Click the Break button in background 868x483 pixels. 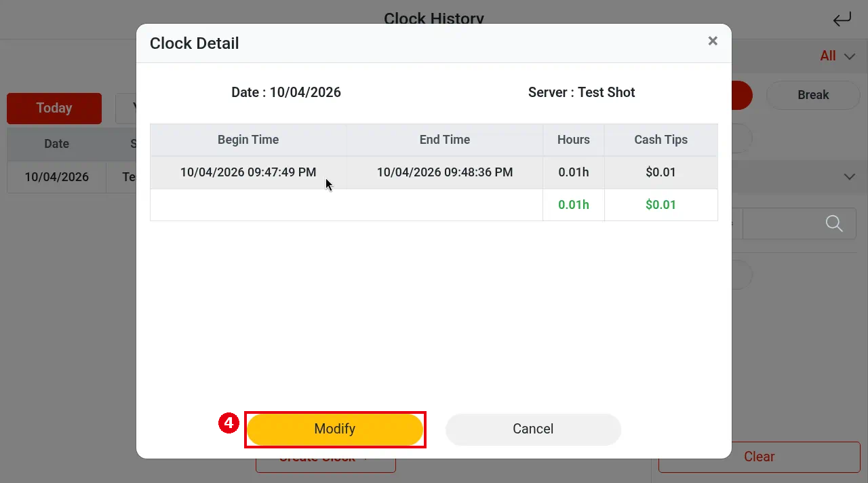click(813, 95)
